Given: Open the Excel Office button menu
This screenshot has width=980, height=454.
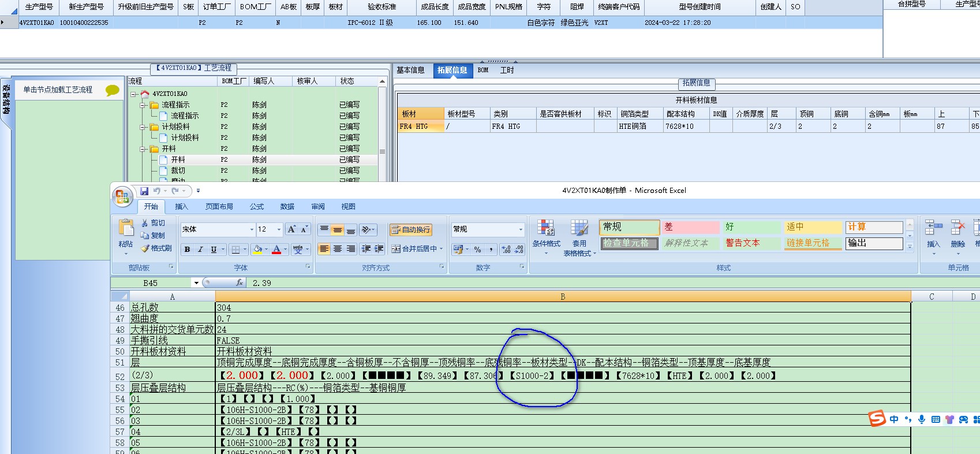Looking at the screenshot, I should (122, 197).
